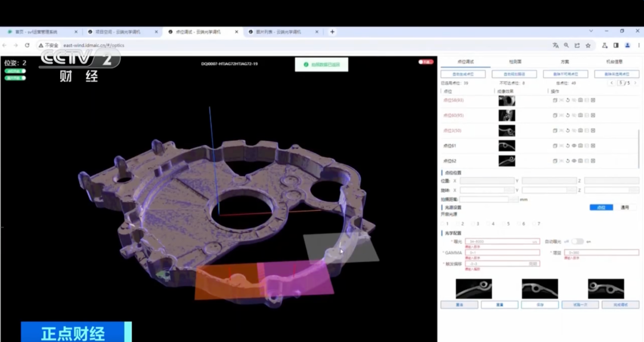Viewport: 644px width, 342px height.
Task: Click the camera icon in the 点位61 row
Action: tap(580, 145)
